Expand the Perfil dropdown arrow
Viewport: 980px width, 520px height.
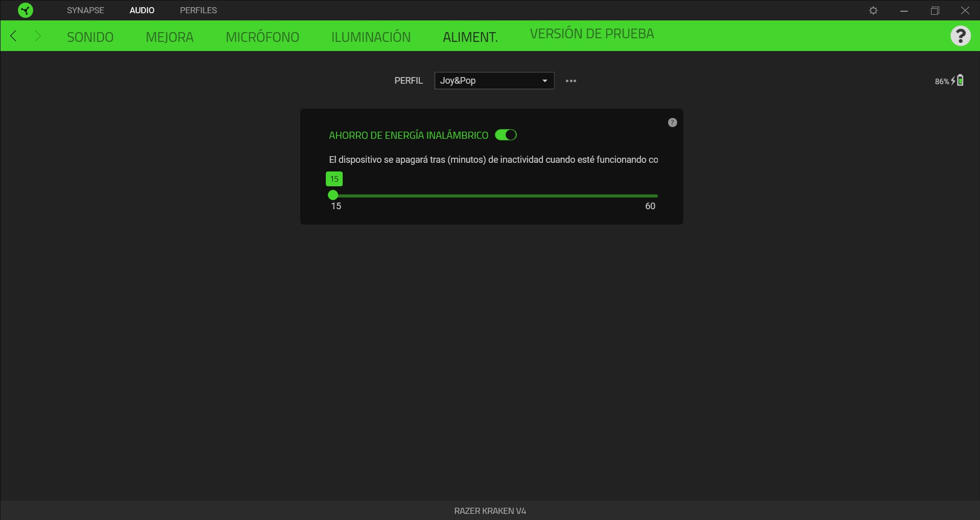click(x=544, y=81)
